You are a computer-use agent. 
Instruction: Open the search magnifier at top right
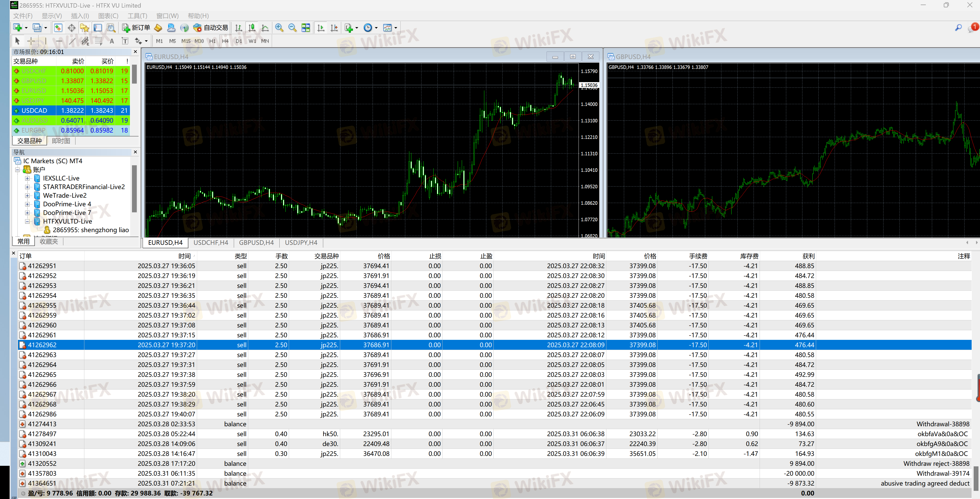point(958,28)
